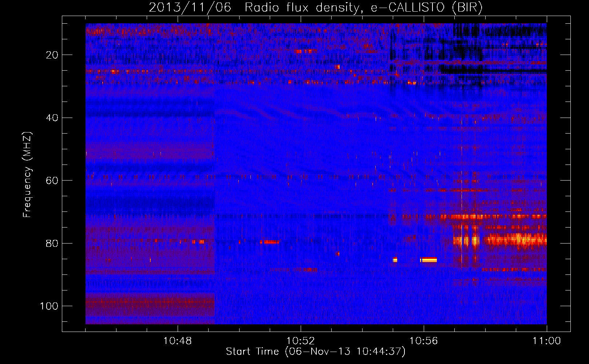Click the bright yellow burst near 85 MHz at 10:56
The height and width of the screenshot is (364, 589).
pos(428,260)
